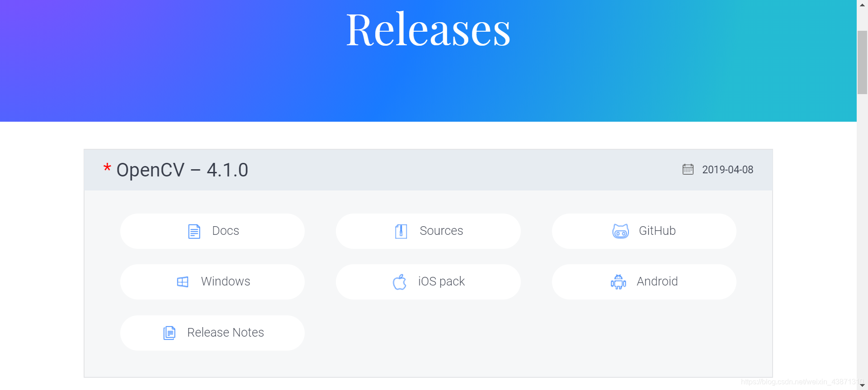
Task: Click the GitHub octocat icon
Action: coord(621,231)
